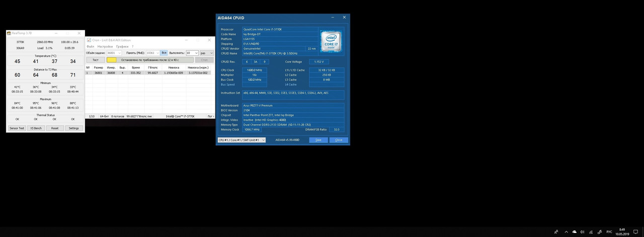The height and width of the screenshot is (237, 644).
Task: Open RealTemp Settings
Action: [74, 128]
